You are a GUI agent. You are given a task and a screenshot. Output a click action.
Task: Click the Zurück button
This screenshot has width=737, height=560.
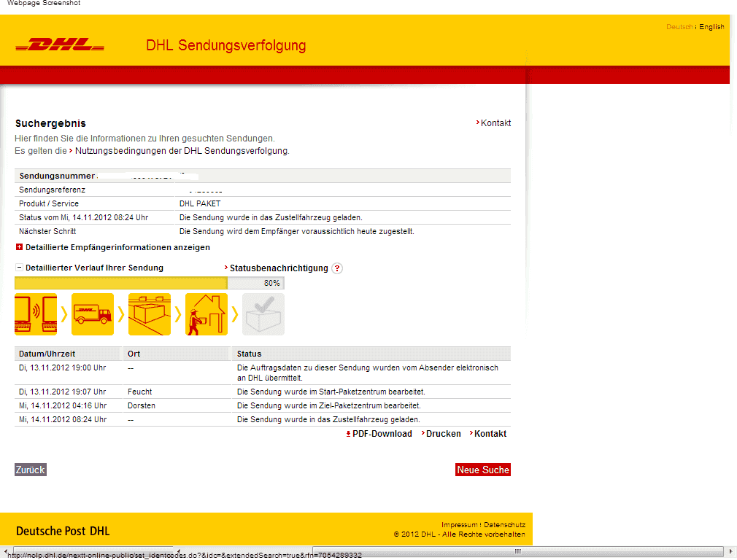(x=31, y=470)
